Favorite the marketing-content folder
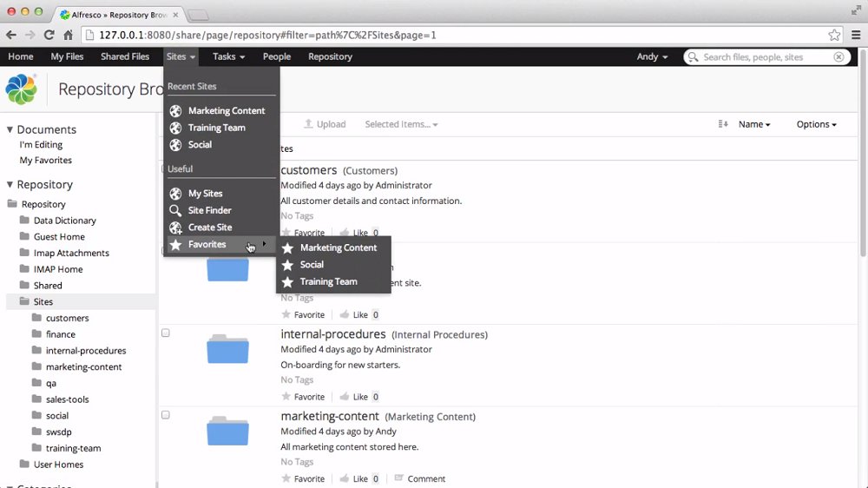 click(x=303, y=478)
